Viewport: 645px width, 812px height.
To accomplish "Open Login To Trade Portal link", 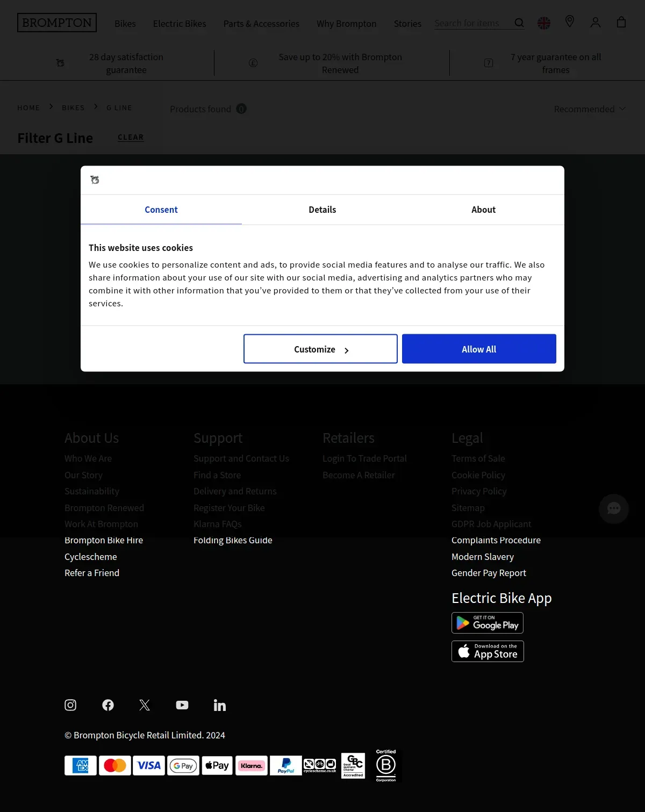I will coord(364,458).
